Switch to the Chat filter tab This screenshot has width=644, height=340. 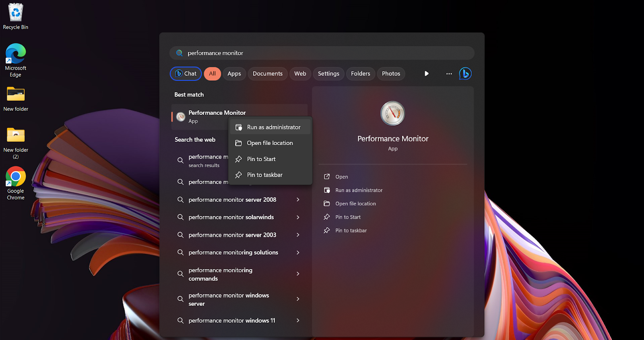(186, 74)
